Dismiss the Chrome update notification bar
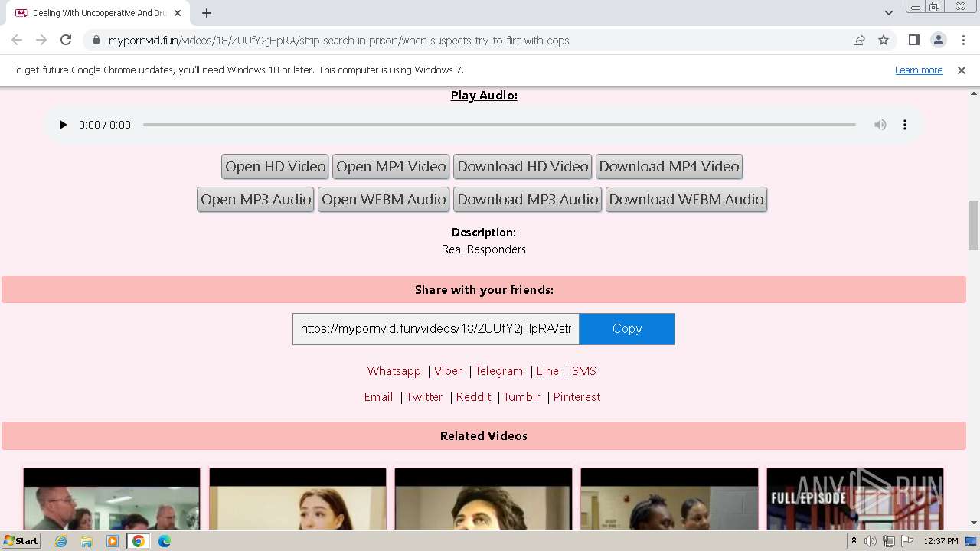This screenshot has height=551, width=980. [962, 70]
